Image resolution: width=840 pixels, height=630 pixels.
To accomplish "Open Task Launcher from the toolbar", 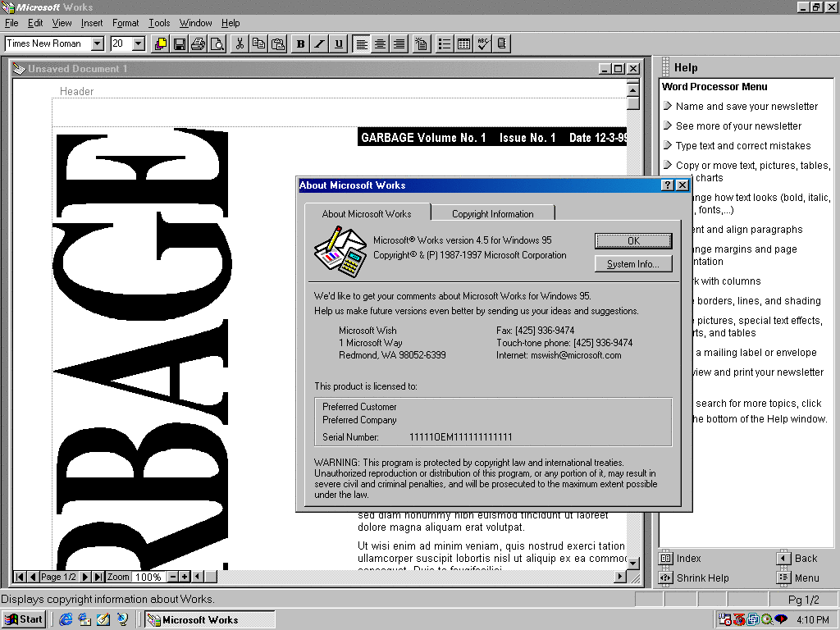I will coord(160,44).
